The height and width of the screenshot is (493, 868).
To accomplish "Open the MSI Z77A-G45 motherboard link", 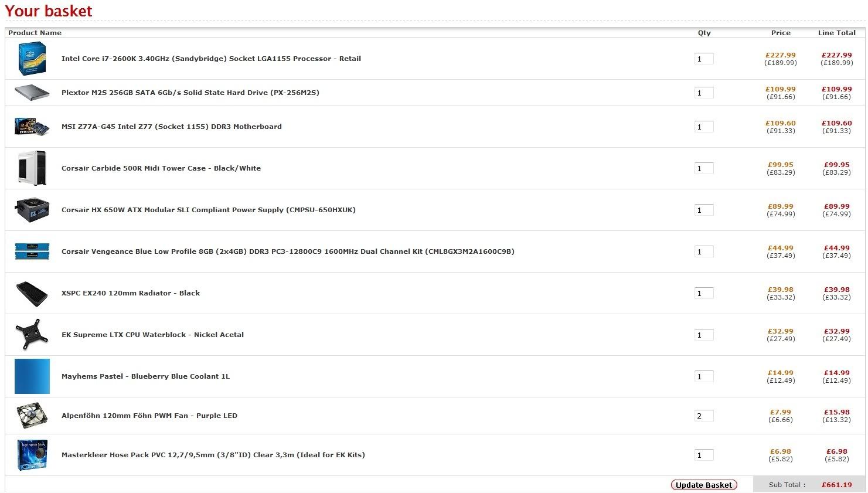I will 172,127.
